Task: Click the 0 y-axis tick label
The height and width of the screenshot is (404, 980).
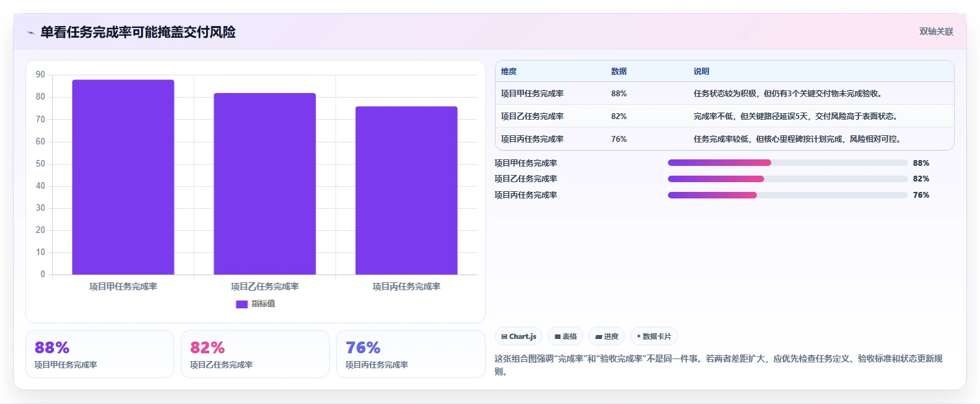Action: click(x=43, y=275)
